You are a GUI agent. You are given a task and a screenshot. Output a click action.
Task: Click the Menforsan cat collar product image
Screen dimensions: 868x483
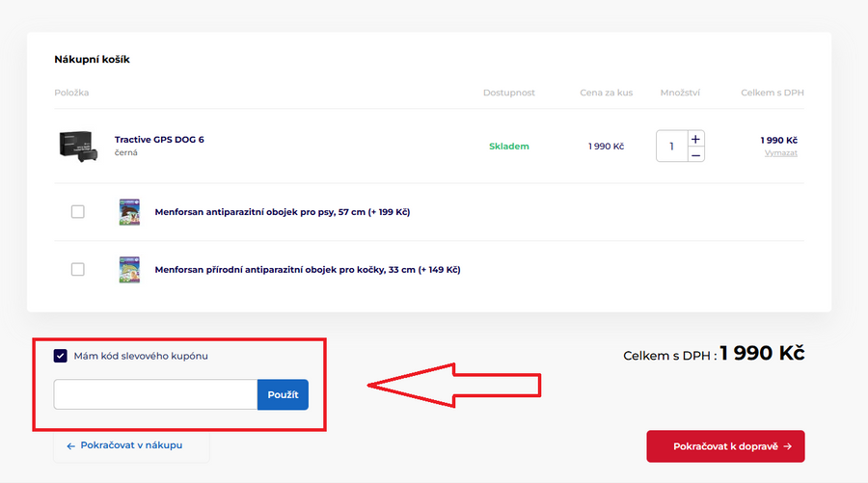(129, 269)
